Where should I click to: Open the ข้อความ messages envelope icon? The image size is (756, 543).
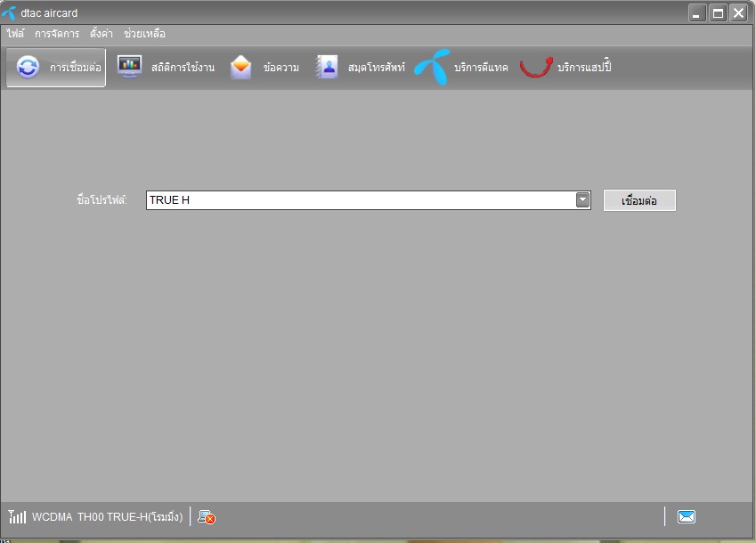[240, 67]
